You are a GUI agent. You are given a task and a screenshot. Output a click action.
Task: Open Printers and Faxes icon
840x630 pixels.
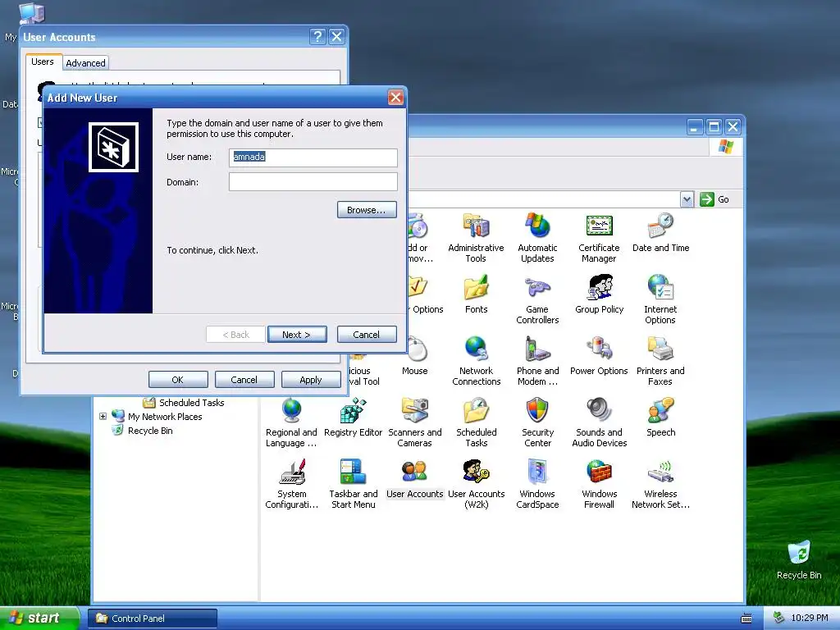660,361
